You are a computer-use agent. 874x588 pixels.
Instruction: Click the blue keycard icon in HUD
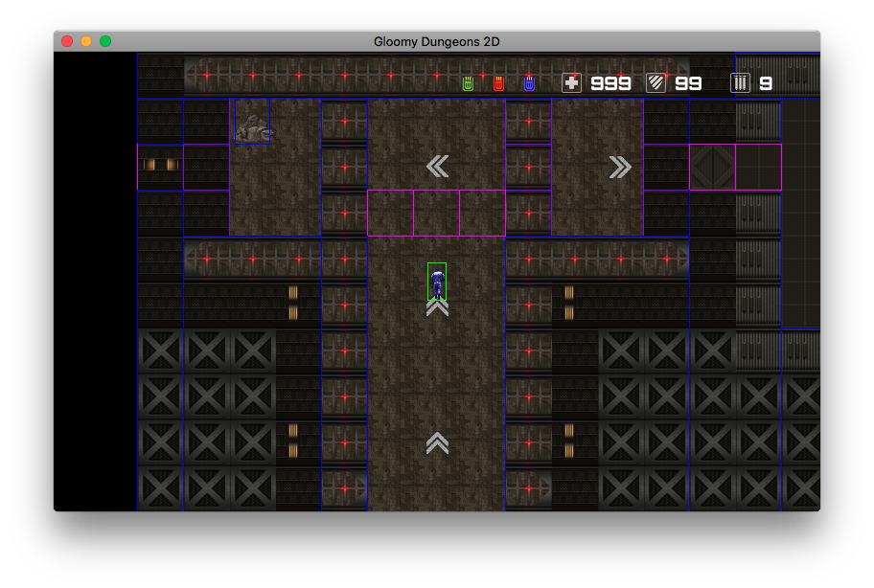530,83
